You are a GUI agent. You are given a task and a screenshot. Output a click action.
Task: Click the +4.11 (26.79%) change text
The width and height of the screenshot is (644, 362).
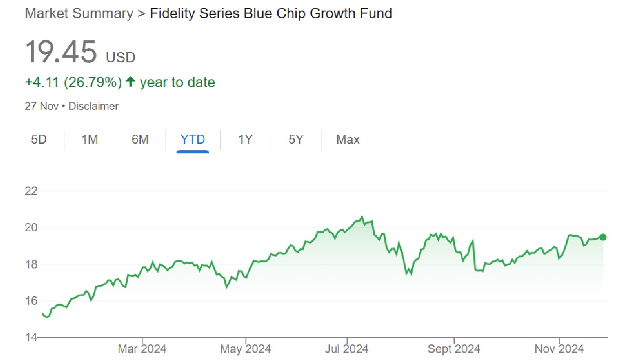click(73, 82)
